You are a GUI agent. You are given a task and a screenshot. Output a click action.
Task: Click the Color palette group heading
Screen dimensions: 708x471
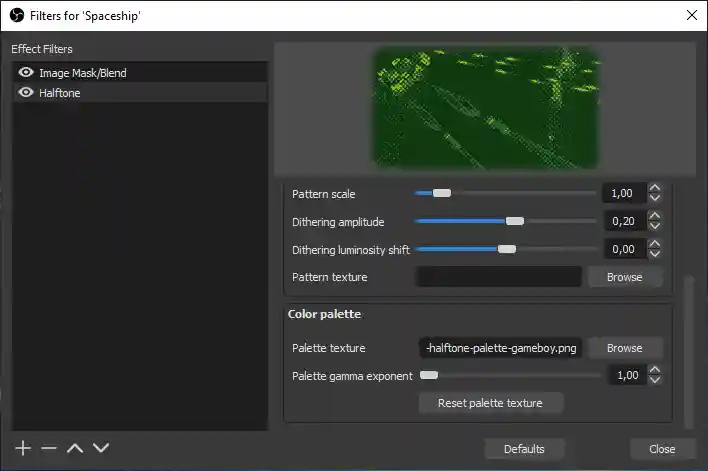pos(324,314)
